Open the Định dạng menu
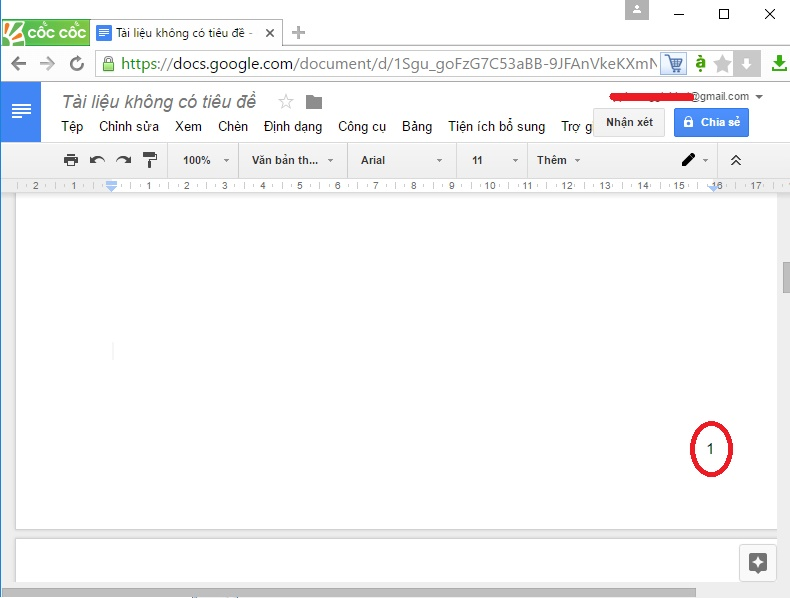The height and width of the screenshot is (598, 790). (x=293, y=126)
